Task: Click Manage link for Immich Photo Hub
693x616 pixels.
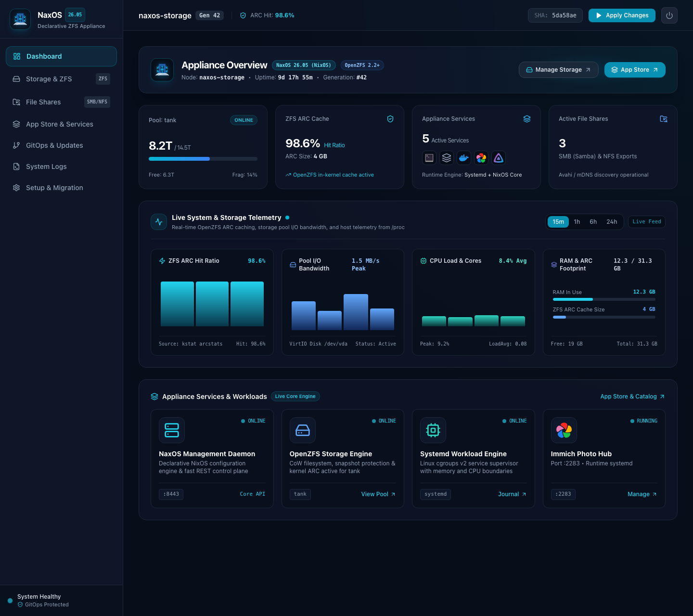Action: (642, 494)
